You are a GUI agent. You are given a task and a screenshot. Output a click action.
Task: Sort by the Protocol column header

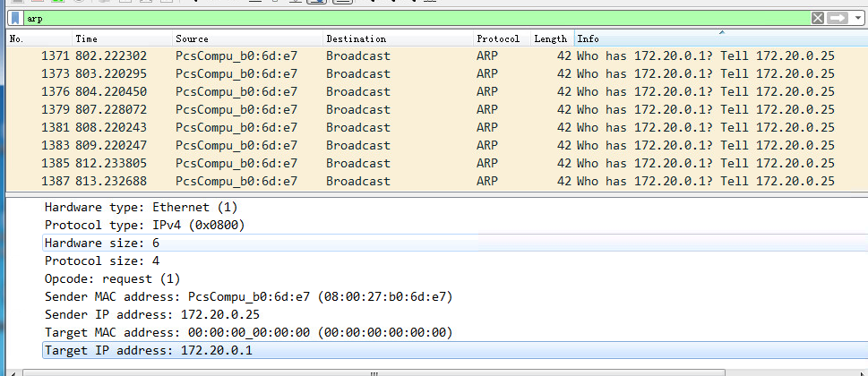[x=503, y=38]
